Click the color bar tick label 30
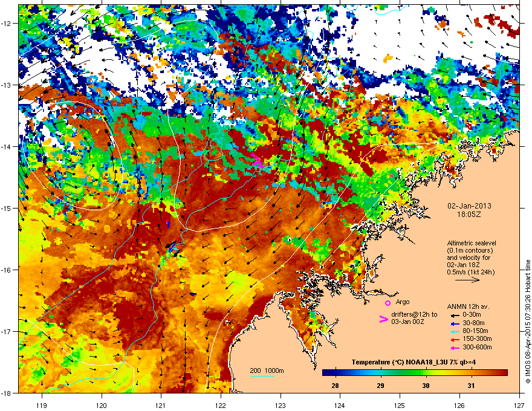This screenshot has width=532, height=411. (x=426, y=386)
